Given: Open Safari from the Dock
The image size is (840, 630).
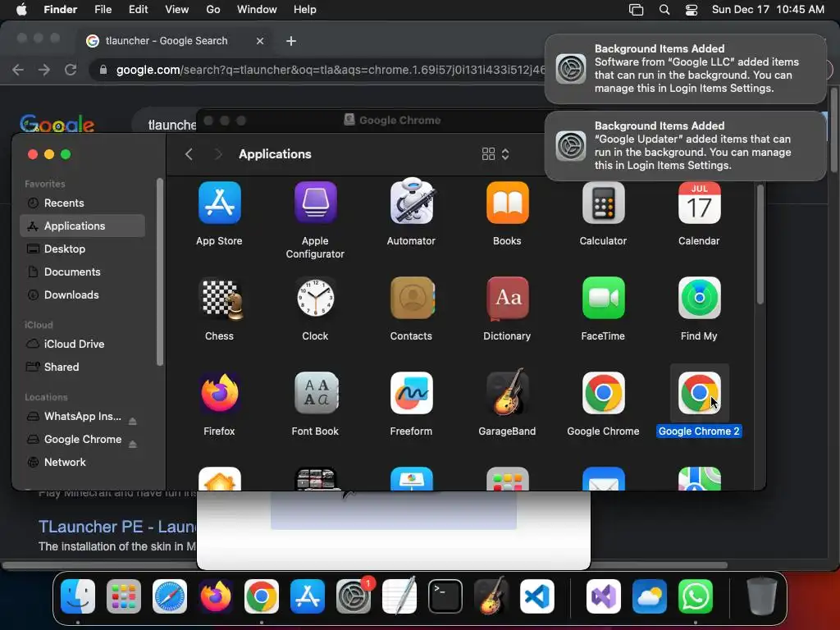Looking at the screenshot, I should pos(169,596).
